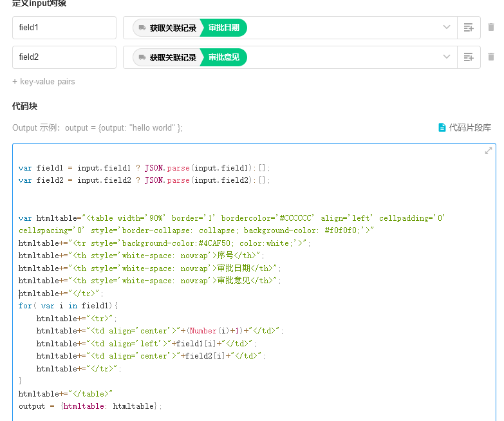Expand the field2 value dropdown arrow
Viewport: 504px width, 421px height.
(447, 57)
